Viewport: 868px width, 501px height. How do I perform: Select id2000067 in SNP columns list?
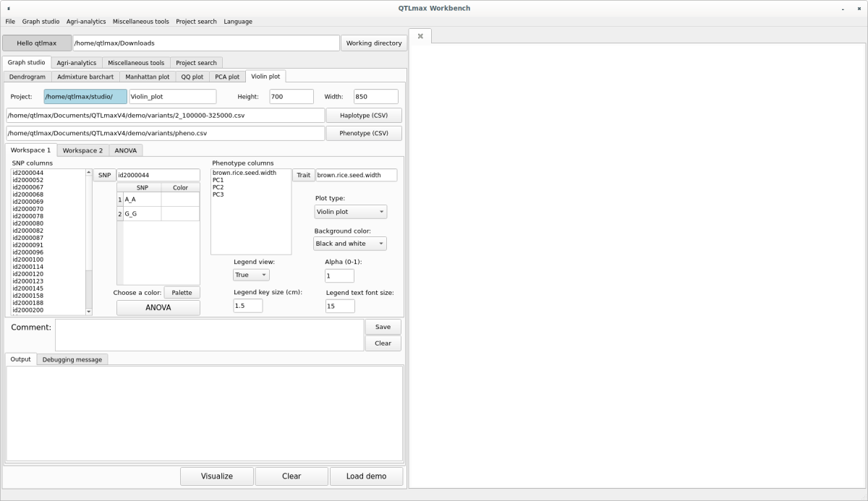[28, 187]
